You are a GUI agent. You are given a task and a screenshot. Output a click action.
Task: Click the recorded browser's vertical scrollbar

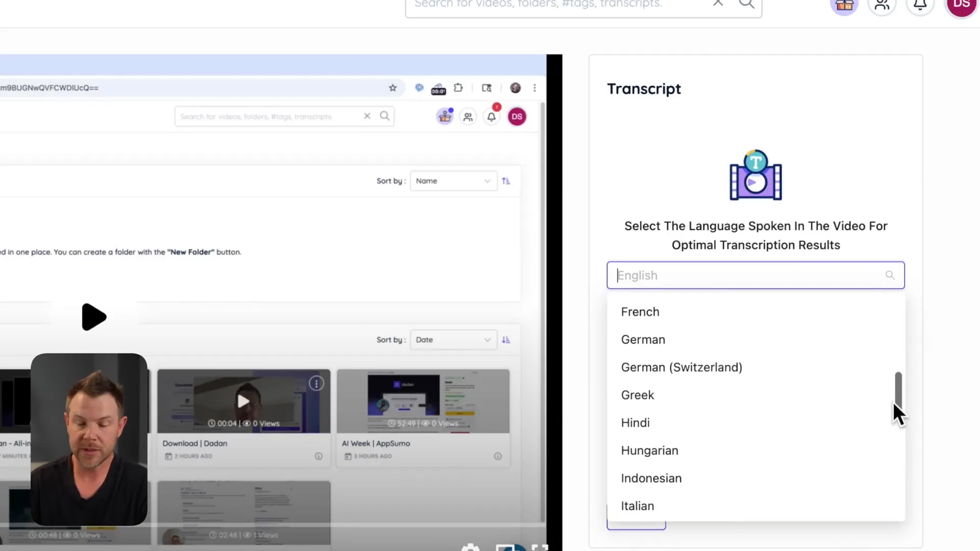(x=543, y=311)
